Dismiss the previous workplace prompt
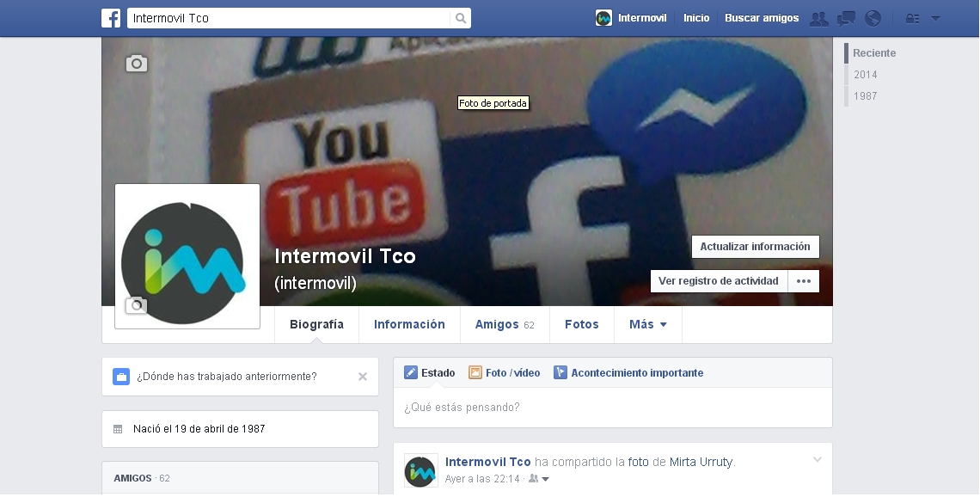The height and width of the screenshot is (497, 980). click(x=363, y=377)
